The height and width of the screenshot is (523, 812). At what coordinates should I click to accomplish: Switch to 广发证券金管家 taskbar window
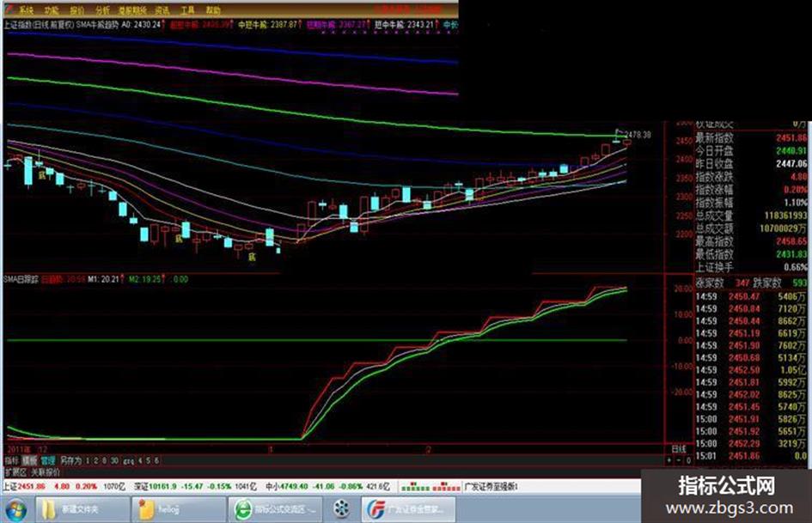(x=409, y=509)
